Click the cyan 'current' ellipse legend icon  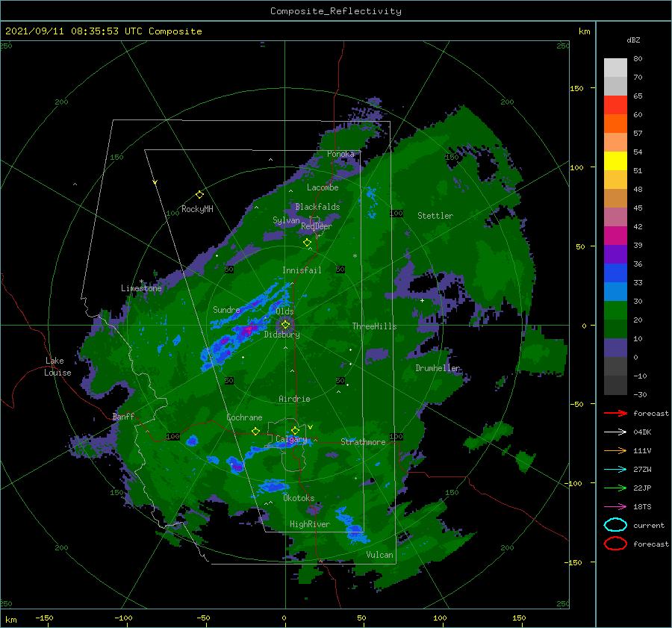pyautogui.click(x=615, y=525)
